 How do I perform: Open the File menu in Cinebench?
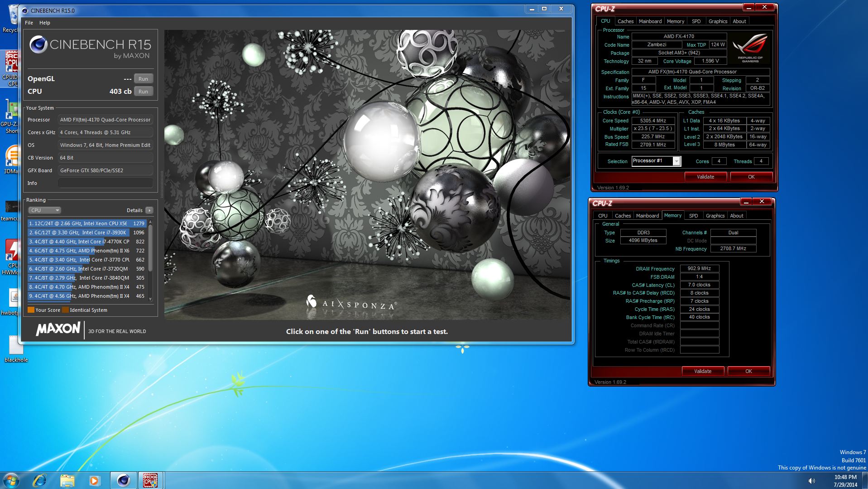tap(29, 23)
